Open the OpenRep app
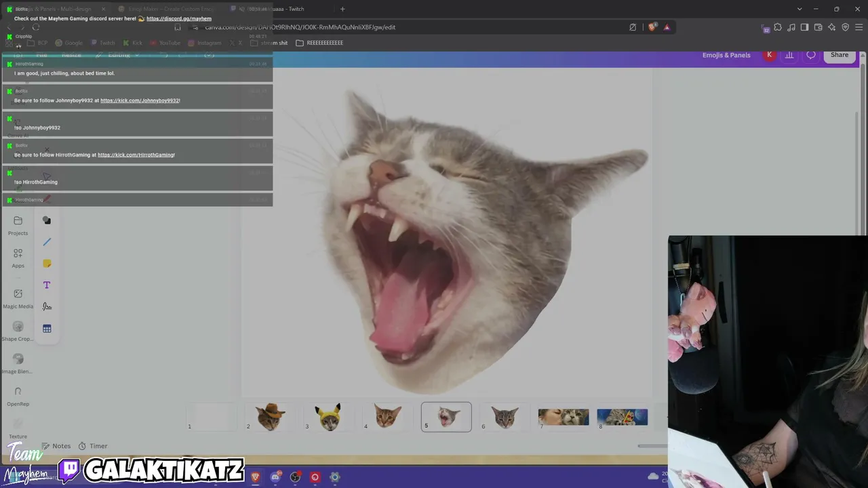Image resolution: width=868 pixels, height=488 pixels. pos(18,396)
